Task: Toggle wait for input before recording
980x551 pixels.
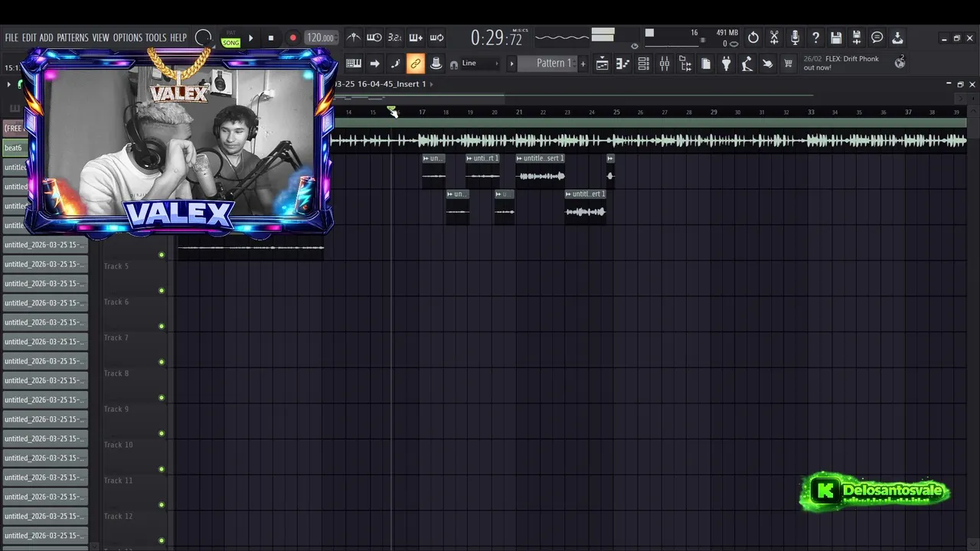Action: [374, 37]
